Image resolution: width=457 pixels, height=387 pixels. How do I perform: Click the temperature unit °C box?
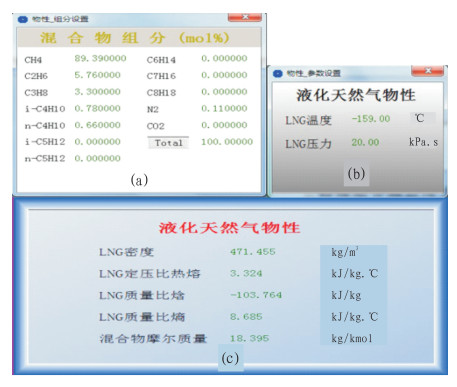click(x=422, y=118)
